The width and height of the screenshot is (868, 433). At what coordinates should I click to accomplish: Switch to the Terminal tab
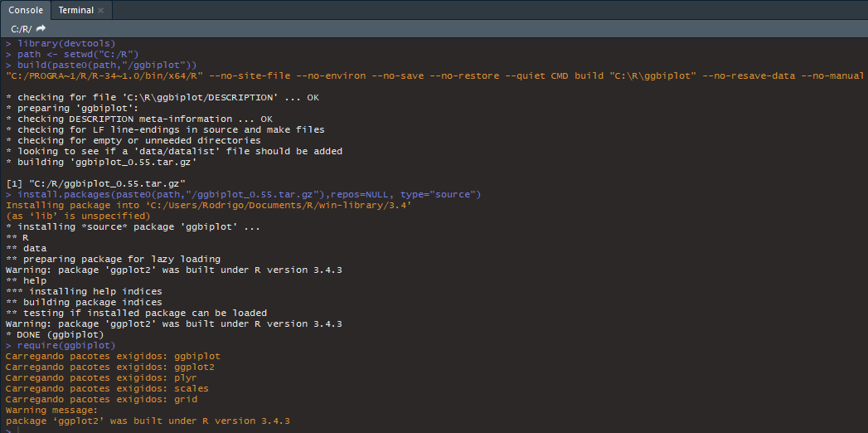click(x=75, y=10)
